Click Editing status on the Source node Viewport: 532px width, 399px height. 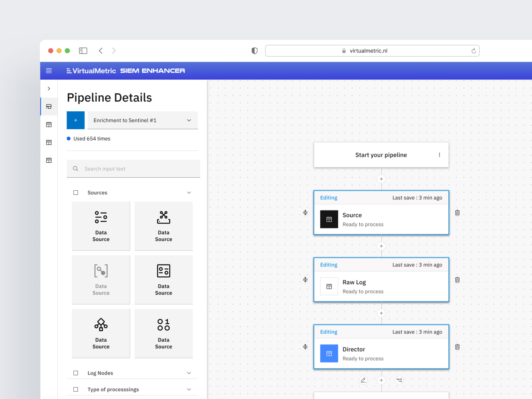329,198
